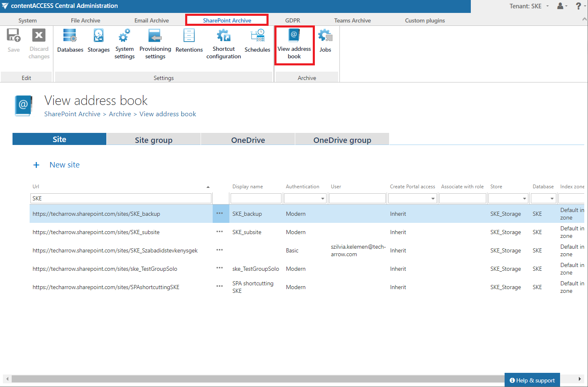The image size is (588, 387).
Task: Open the Tenant: SKE selector dropdown
Action: pyautogui.click(x=529, y=6)
